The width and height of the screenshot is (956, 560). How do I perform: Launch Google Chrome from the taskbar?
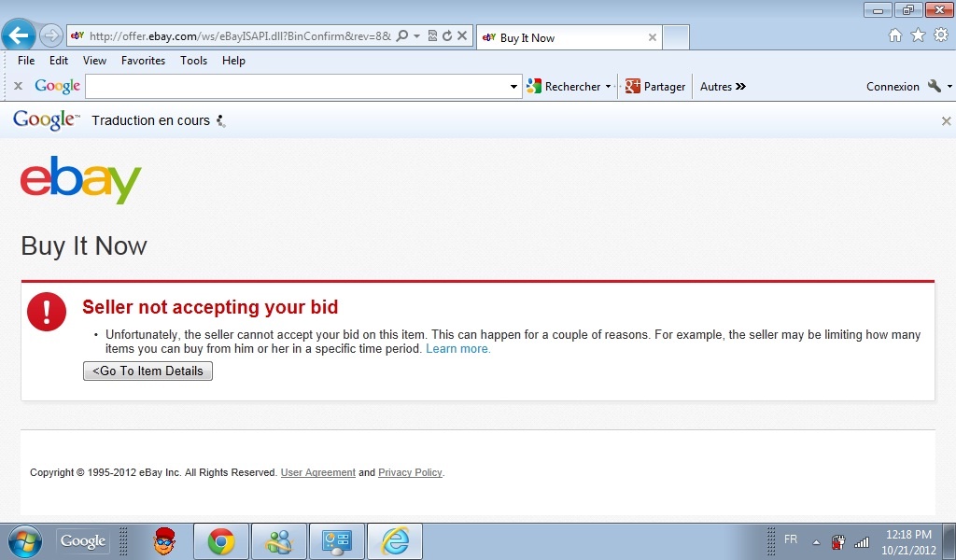tap(220, 541)
